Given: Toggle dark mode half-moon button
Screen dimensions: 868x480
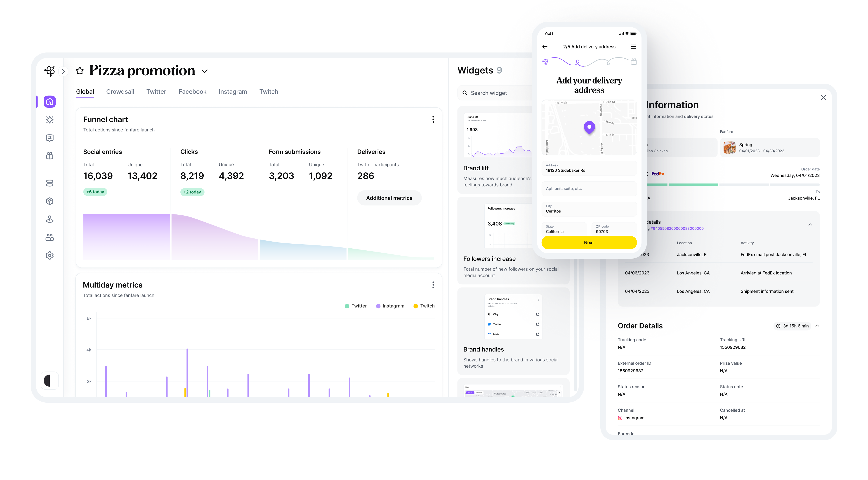Looking at the screenshot, I should click(50, 381).
